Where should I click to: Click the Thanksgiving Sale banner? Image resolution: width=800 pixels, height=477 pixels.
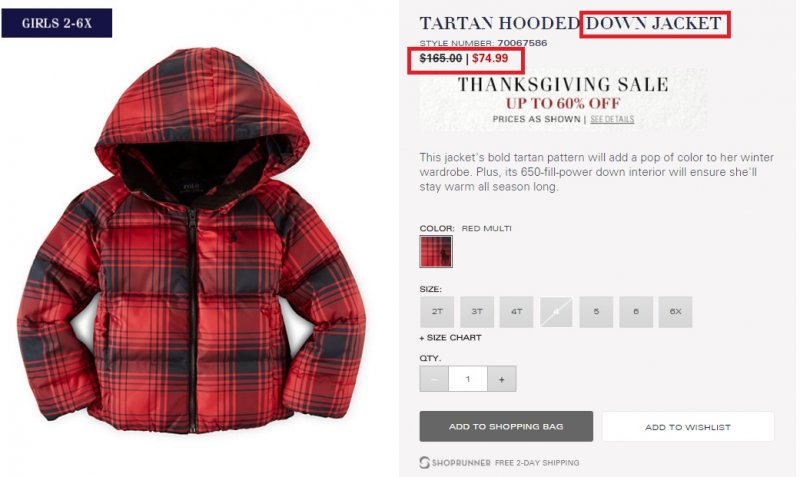[563, 101]
